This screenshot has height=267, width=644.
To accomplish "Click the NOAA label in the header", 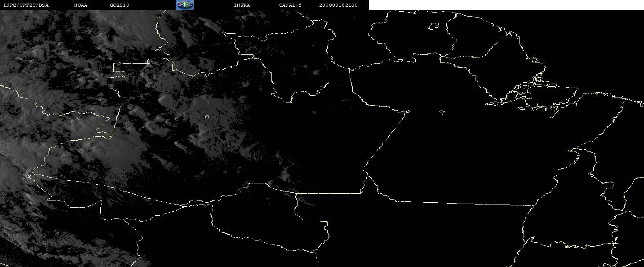I will pos(80,5).
